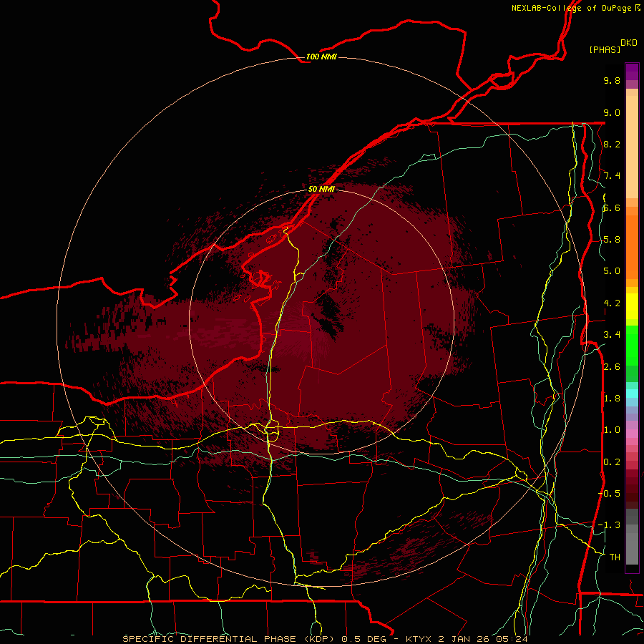This screenshot has height=644, width=644.
Task: Click the DKD label above the color scale
Action: point(628,43)
